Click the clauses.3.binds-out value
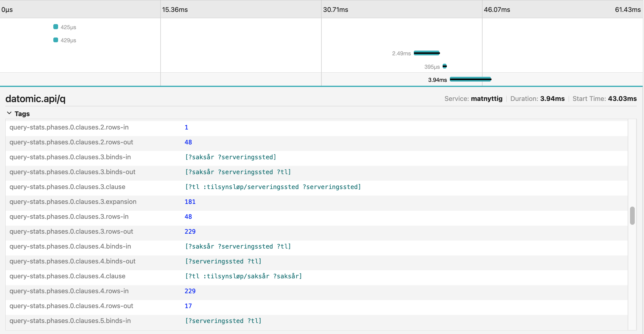644x334 pixels. (238, 172)
